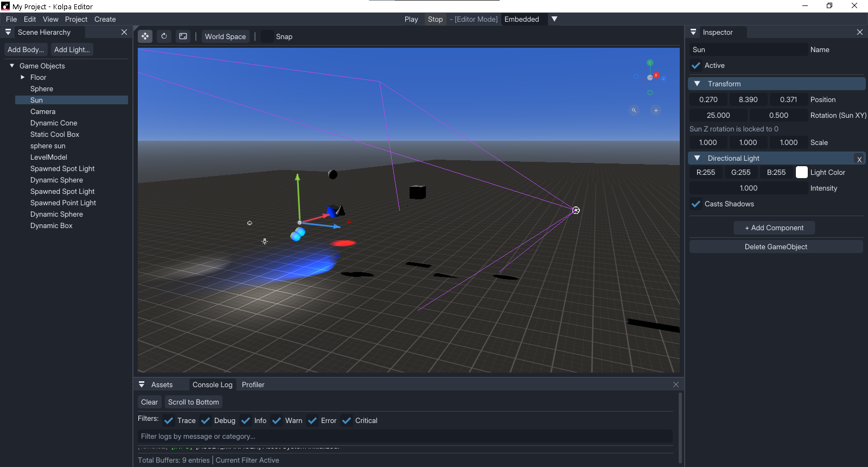Open the white Light Color swatch
Image resolution: width=868 pixels, height=467 pixels.
[801, 172]
